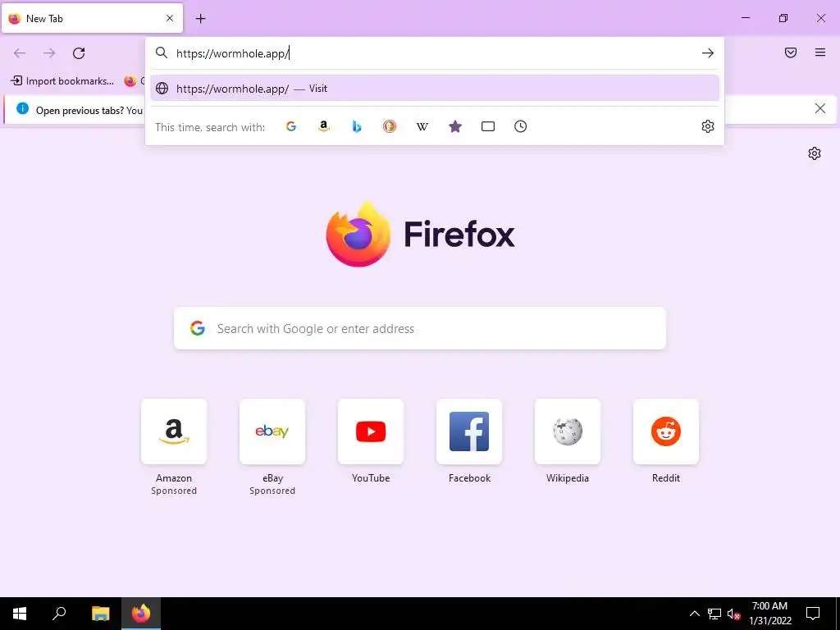This screenshot has width=840, height=630.
Task: Search this time with Bing
Action: pyautogui.click(x=357, y=126)
